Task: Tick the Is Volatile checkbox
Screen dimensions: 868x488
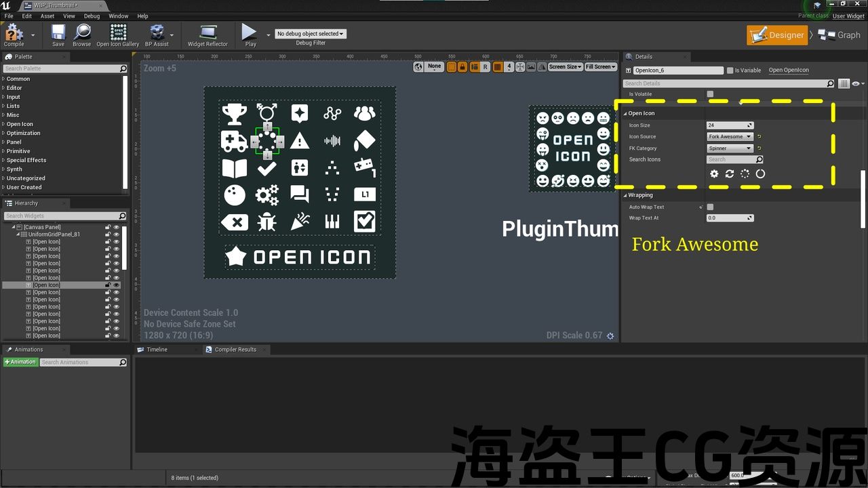Action: [710, 94]
